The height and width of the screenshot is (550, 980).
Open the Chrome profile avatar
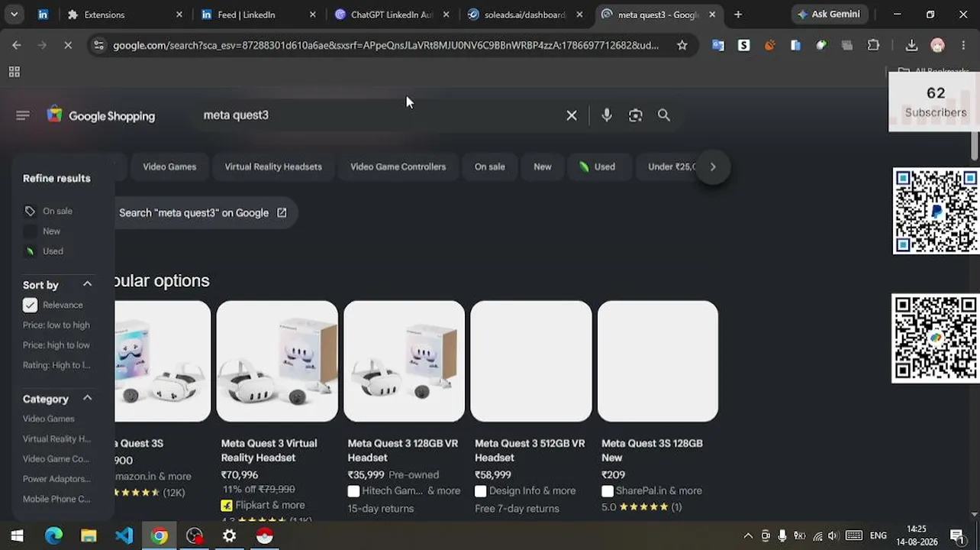point(938,45)
